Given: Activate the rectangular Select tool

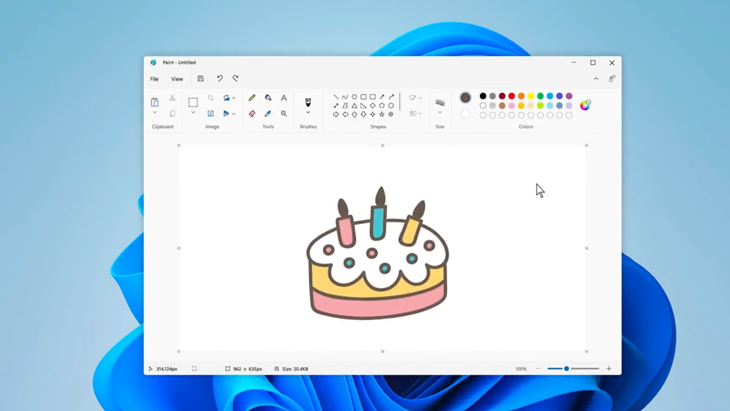Looking at the screenshot, I should (193, 102).
